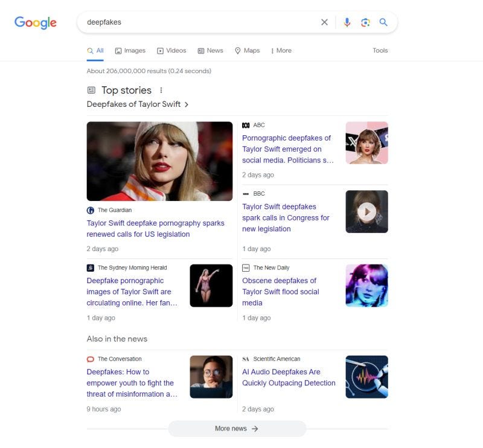Open the ABC story thumbnail image
The image size is (483, 448).
tap(366, 142)
